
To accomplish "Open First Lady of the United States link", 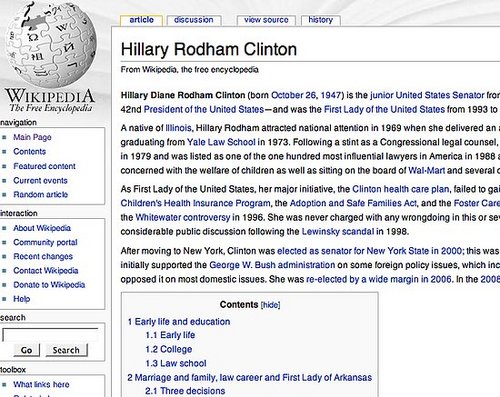I will click(384, 109).
